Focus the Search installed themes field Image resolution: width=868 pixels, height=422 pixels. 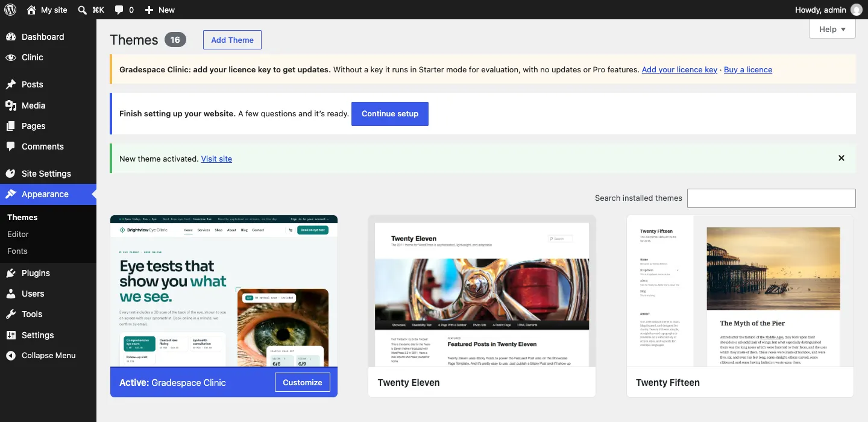pyautogui.click(x=772, y=198)
